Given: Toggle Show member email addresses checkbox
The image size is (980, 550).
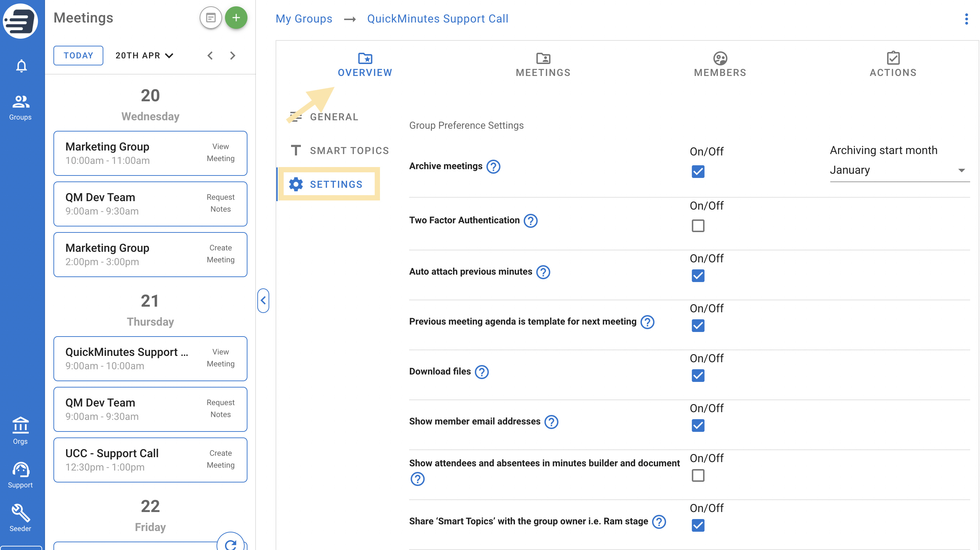Looking at the screenshot, I should click(x=698, y=426).
